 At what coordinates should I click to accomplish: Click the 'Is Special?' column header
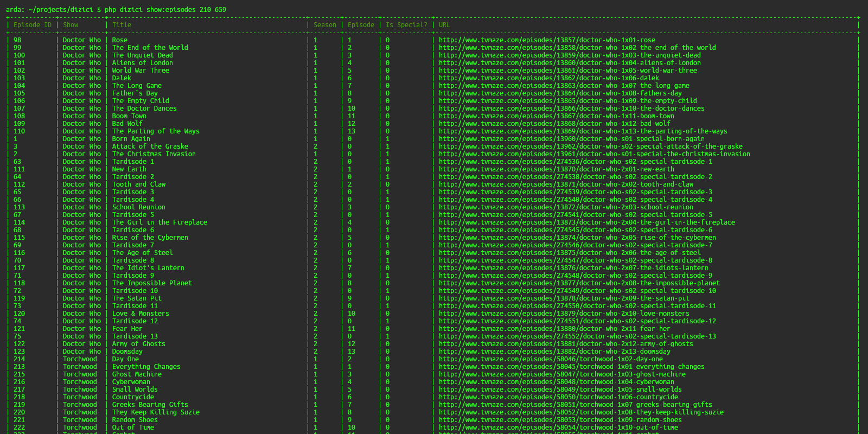[x=406, y=25]
